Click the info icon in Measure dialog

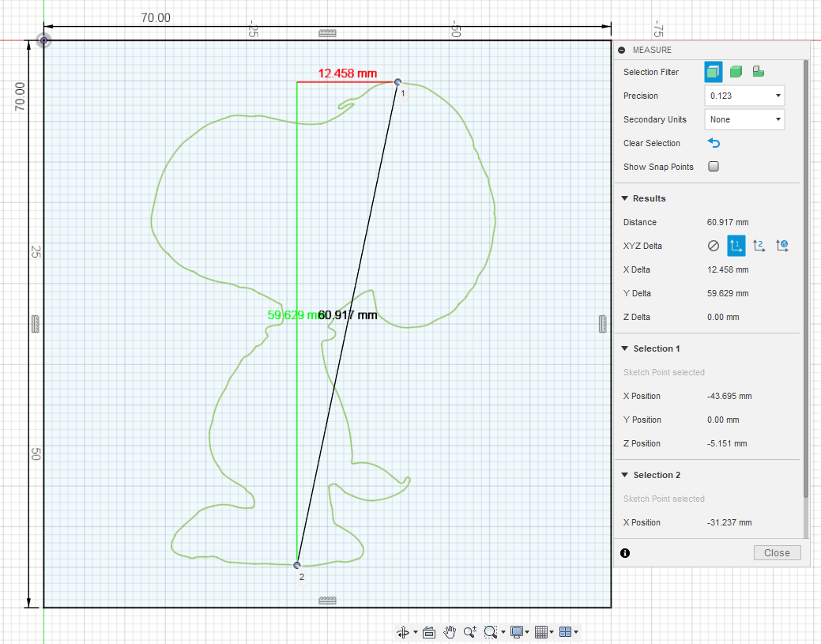625,553
